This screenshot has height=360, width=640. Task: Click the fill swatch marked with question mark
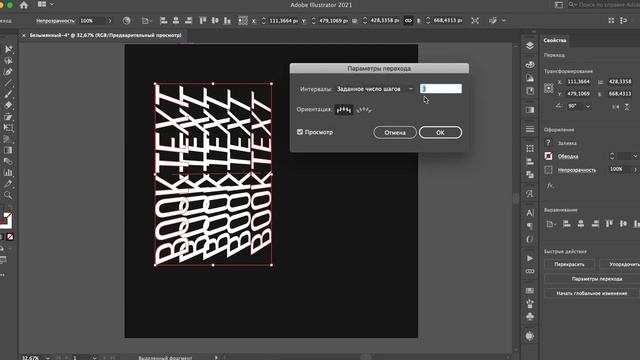point(549,142)
